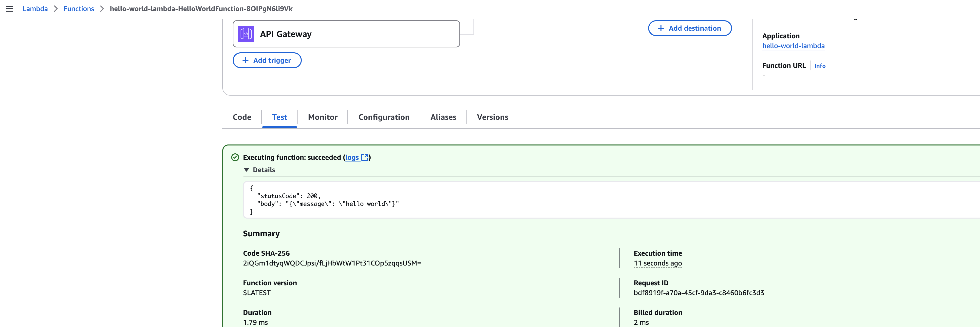
Task: Select the Test tab
Action: click(x=280, y=117)
